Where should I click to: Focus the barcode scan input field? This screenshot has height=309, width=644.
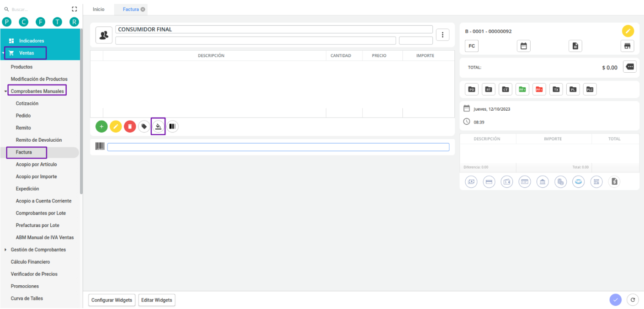(278, 147)
